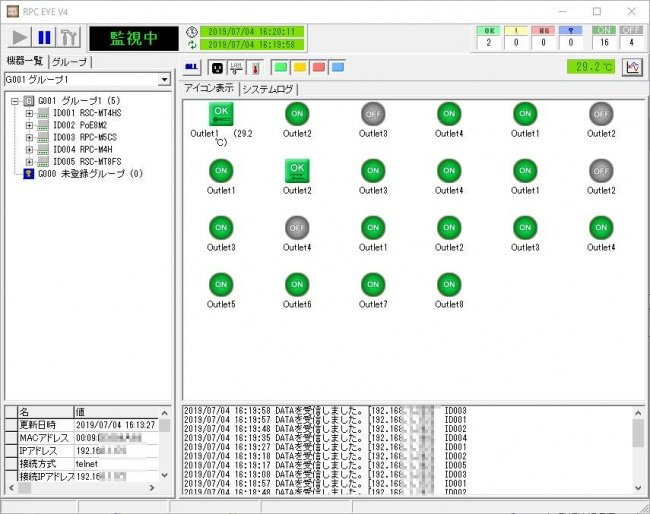The height and width of the screenshot is (514, 650).
Task: Click the green ON icon for Outlet8
Action: coord(449,284)
